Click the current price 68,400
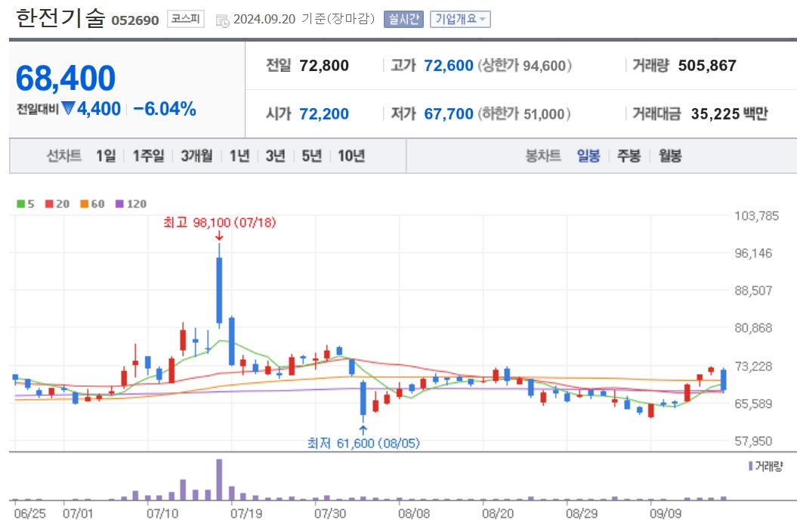Screen dimensions: 797x532 coord(66,79)
